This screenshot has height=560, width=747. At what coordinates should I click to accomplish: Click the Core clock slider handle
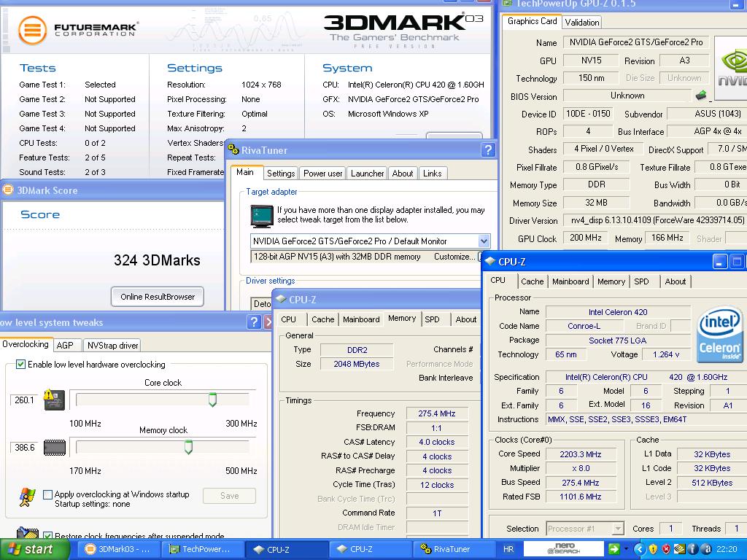click(x=212, y=400)
